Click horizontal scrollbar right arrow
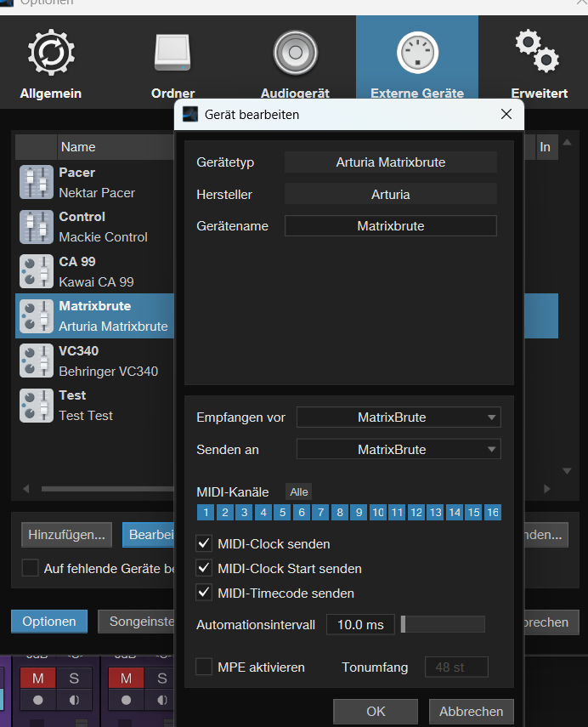 coord(546,489)
